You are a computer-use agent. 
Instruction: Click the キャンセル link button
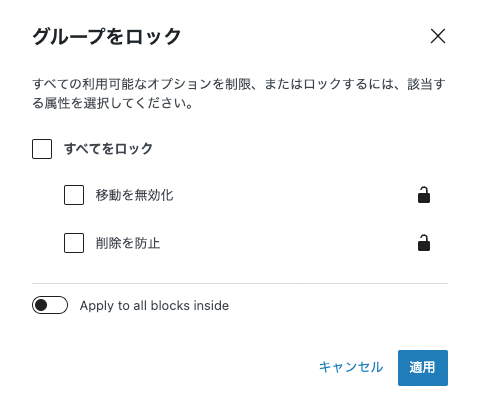(351, 367)
